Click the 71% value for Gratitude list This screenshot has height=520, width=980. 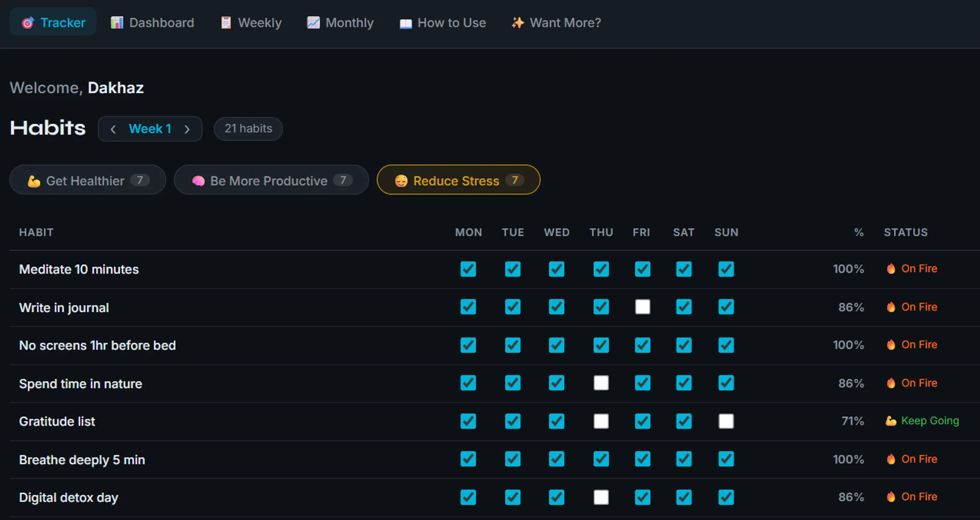click(x=853, y=421)
